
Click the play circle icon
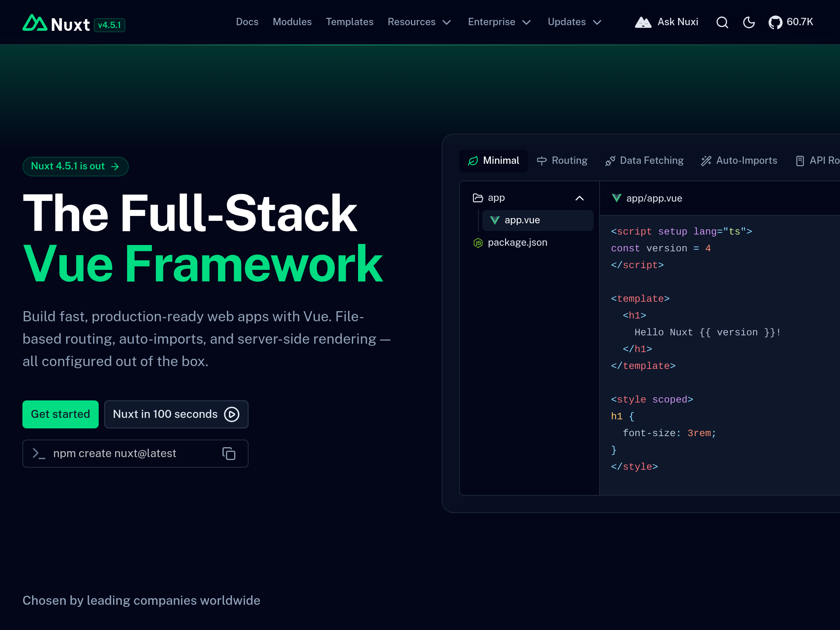coord(232,414)
